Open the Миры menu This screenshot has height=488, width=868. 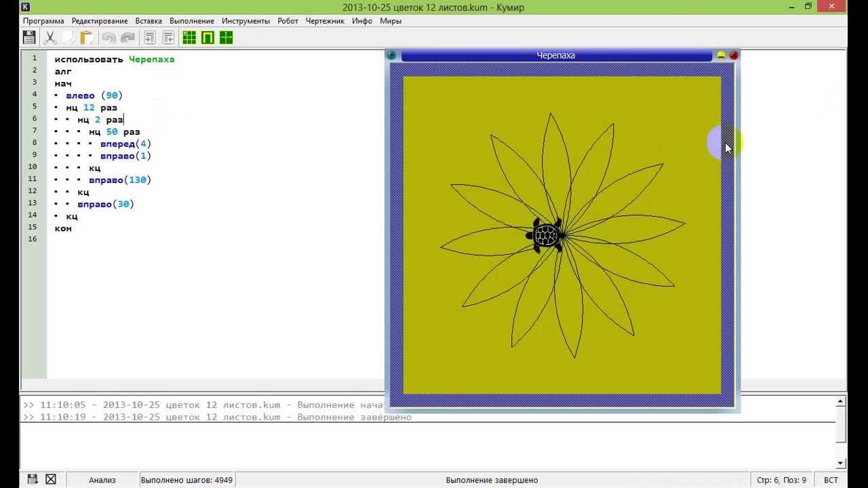point(391,21)
